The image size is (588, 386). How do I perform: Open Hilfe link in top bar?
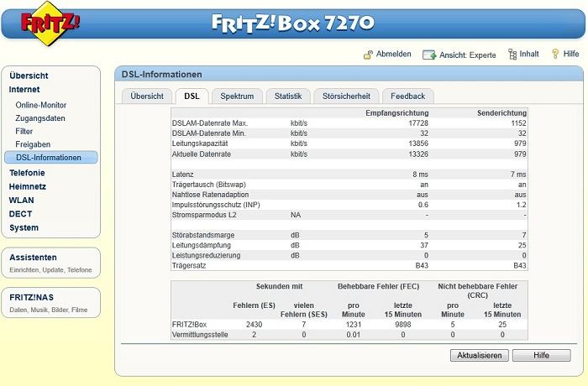570,54
